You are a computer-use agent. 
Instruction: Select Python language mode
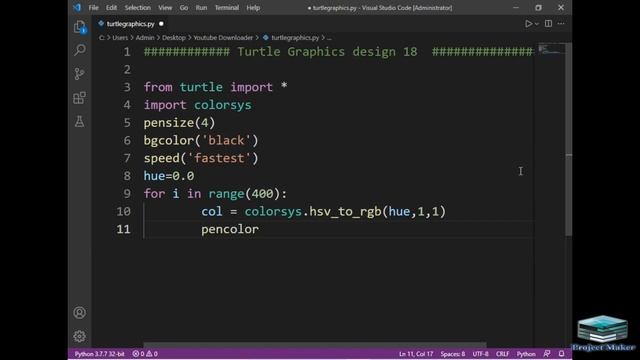pyautogui.click(x=526, y=354)
